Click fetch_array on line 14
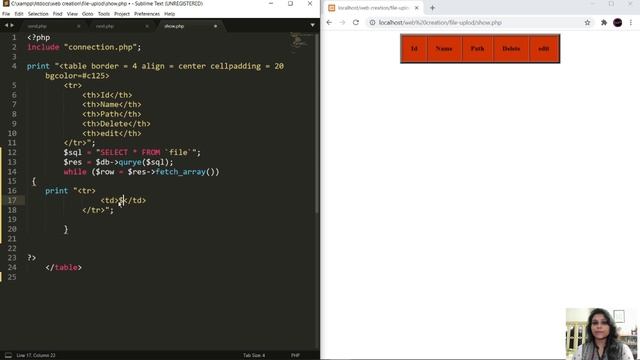Viewport: 640px width, 360px height. [x=180, y=172]
